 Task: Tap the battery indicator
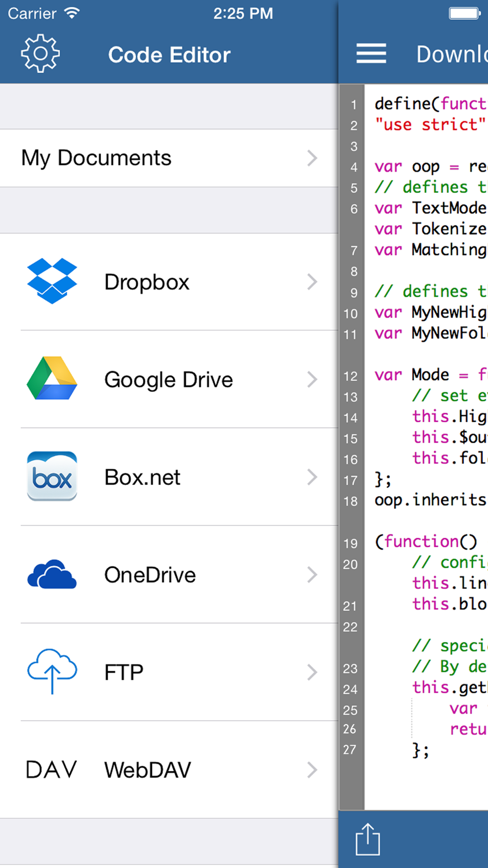click(x=465, y=13)
